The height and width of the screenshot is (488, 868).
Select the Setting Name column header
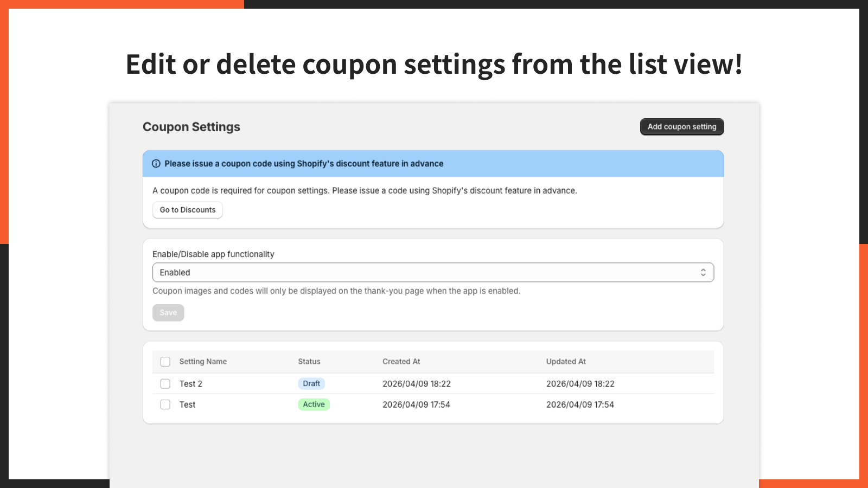coord(203,362)
